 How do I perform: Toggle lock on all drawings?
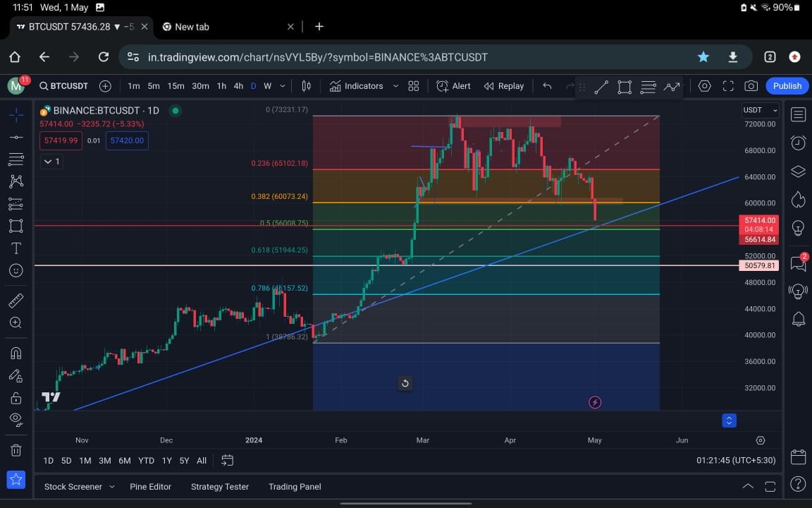(16, 397)
